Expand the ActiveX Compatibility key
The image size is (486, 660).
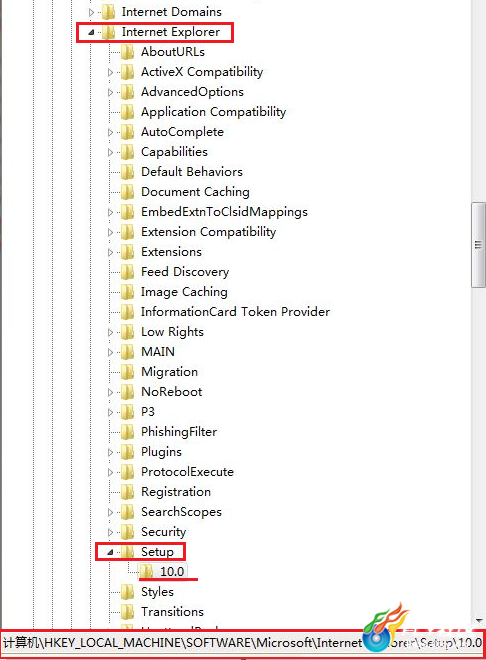[110, 72]
